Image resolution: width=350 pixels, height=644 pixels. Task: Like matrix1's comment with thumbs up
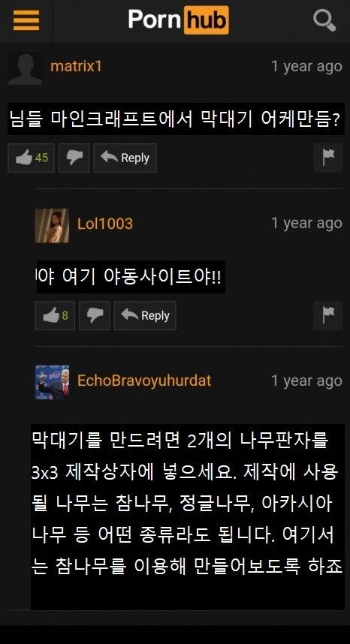coord(32,158)
